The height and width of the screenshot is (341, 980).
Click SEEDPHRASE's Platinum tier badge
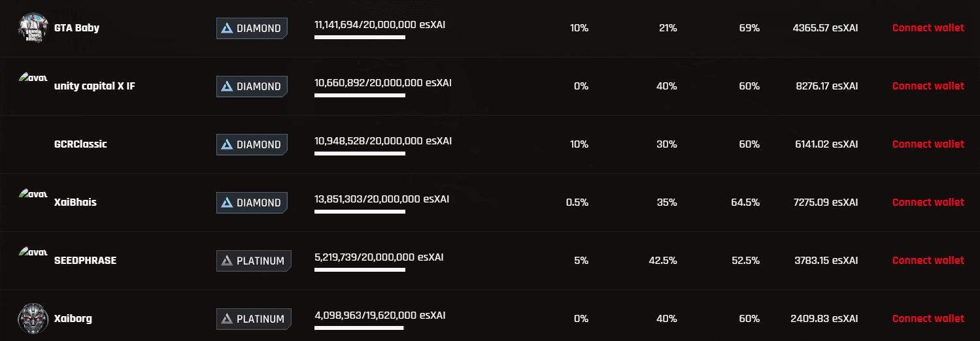pyautogui.click(x=254, y=261)
